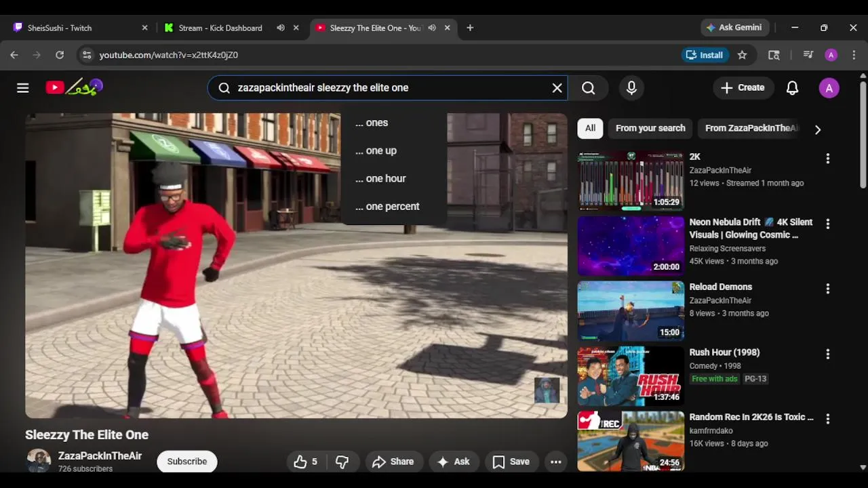Viewport: 868px width, 488px height.
Task: Open the browser media control icon
Action: click(808, 55)
